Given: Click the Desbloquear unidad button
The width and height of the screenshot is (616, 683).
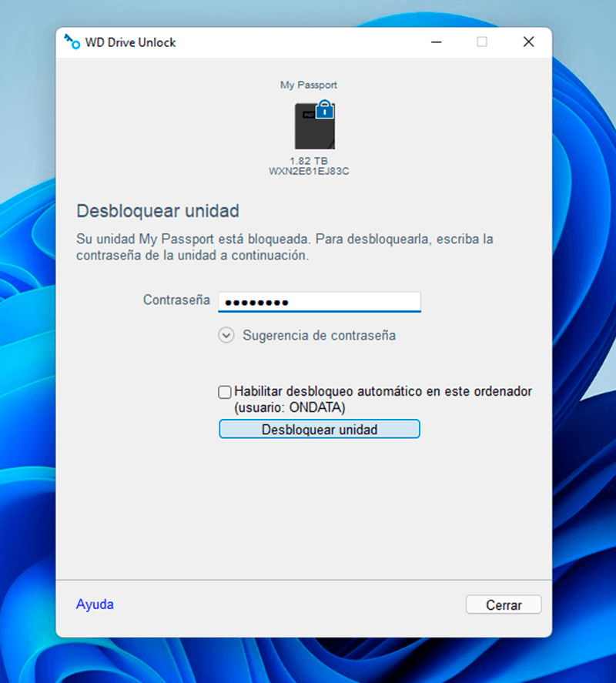Looking at the screenshot, I should click(x=320, y=430).
